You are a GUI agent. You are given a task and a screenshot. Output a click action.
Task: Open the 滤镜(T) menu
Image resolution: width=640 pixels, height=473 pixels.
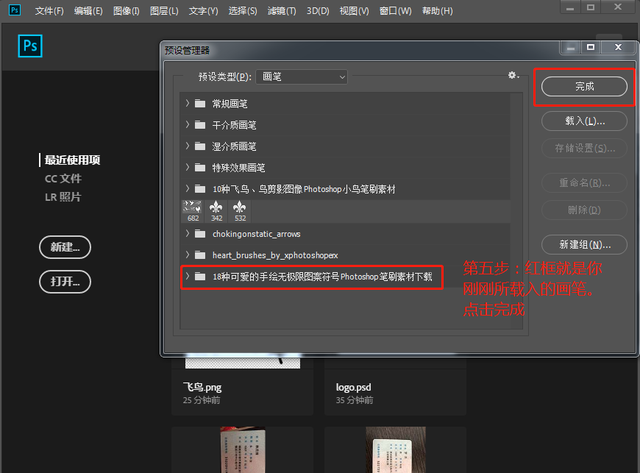tap(282, 11)
